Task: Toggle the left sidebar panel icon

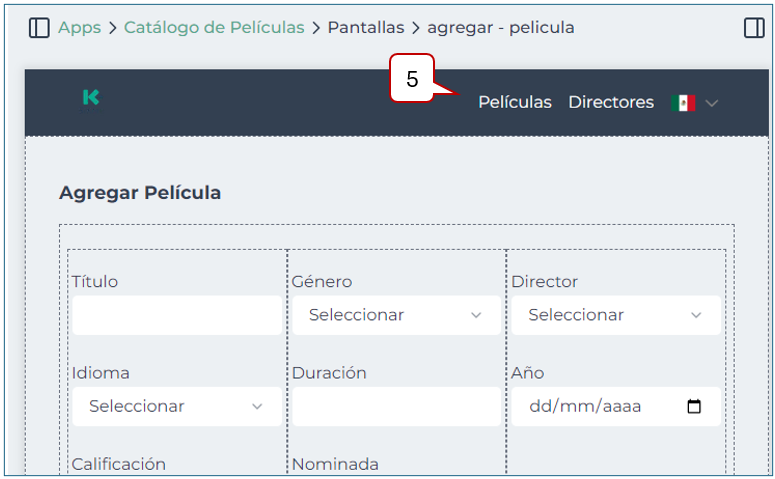Action: (39, 28)
